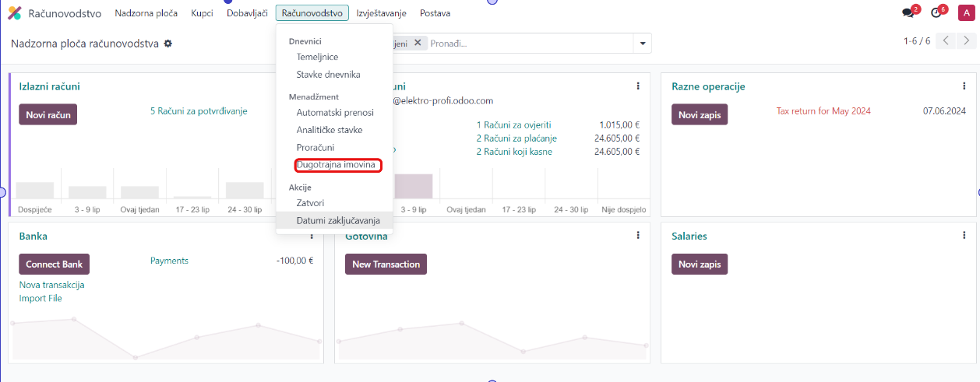Open the Gotovina card three-dot menu
The height and width of the screenshot is (382, 980).
coord(638,236)
